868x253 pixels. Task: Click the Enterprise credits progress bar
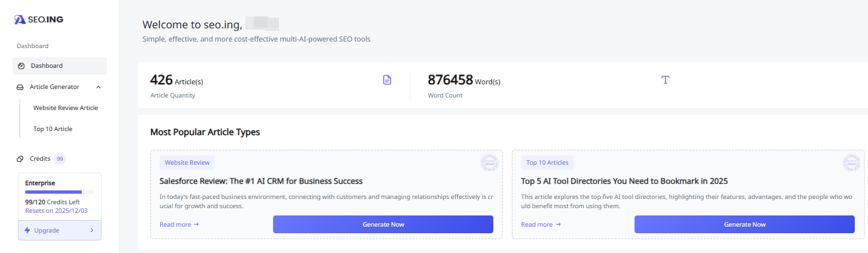[59, 192]
